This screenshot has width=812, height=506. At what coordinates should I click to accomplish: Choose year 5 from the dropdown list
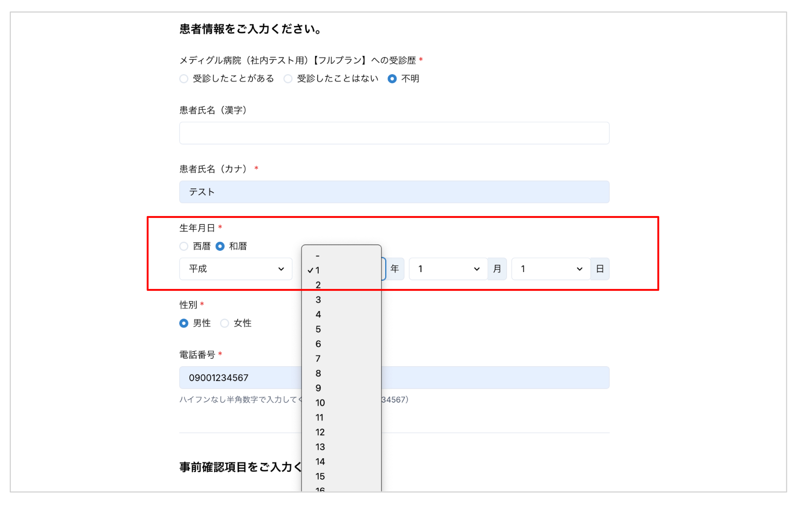pos(318,329)
